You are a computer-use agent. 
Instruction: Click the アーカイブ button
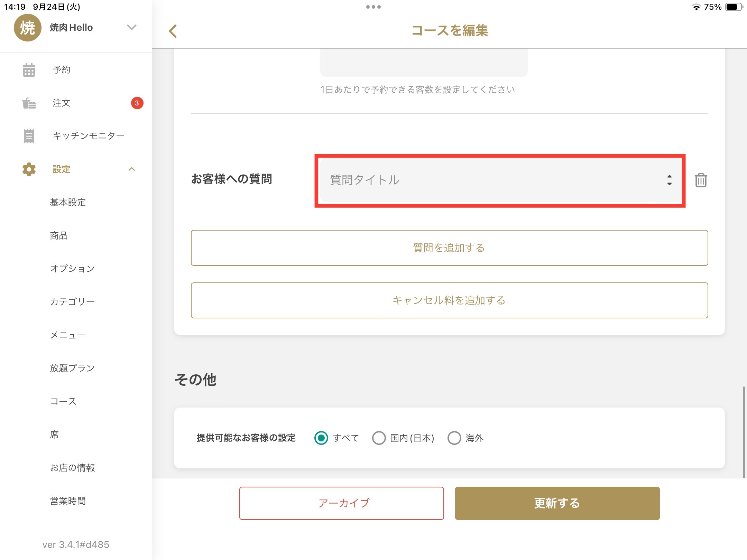341,503
